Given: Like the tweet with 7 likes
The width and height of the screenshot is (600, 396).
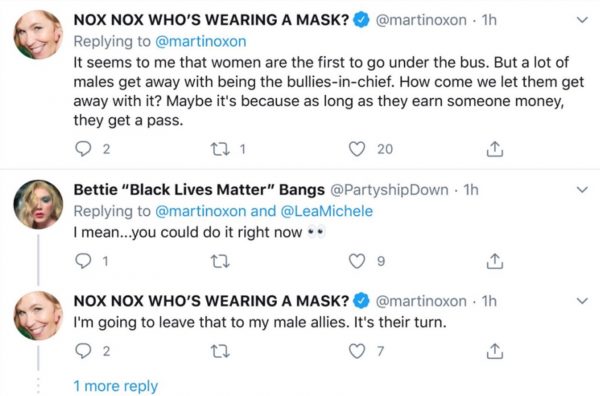Looking at the screenshot, I should (x=357, y=351).
